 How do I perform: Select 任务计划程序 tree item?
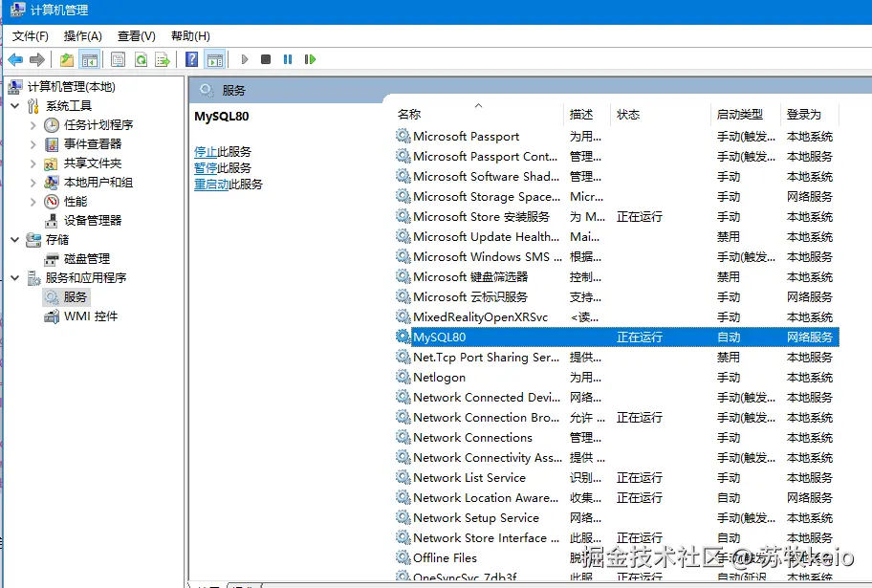pyautogui.click(x=98, y=125)
